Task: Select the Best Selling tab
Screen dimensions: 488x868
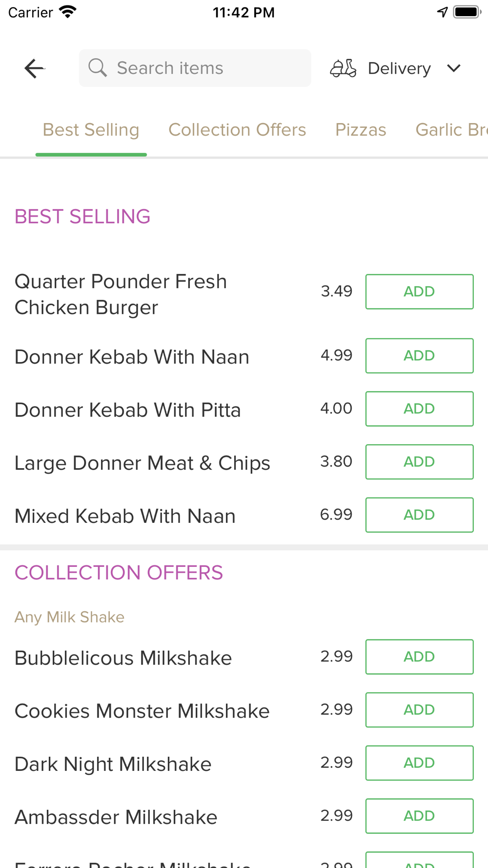Action: click(x=91, y=130)
